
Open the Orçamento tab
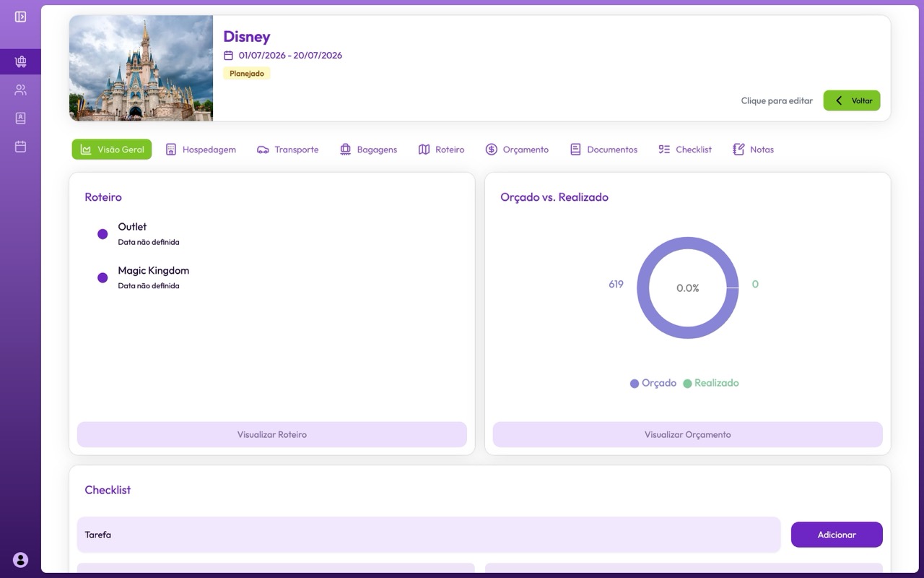click(517, 150)
